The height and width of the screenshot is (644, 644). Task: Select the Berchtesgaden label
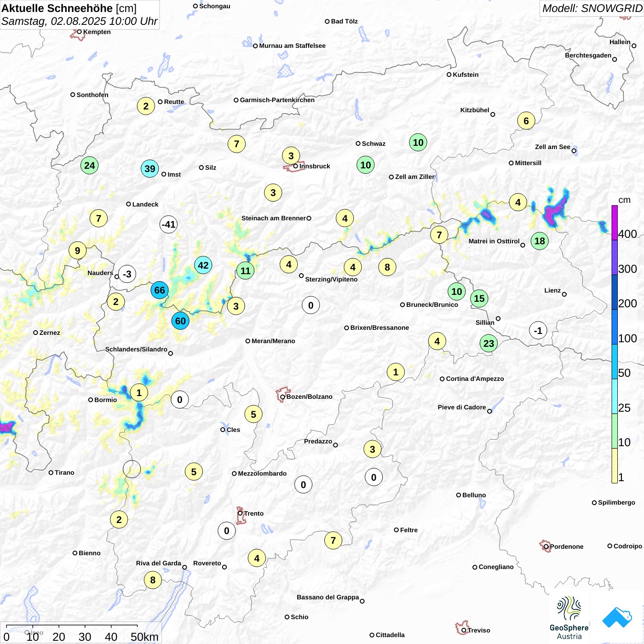click(588, 55)
